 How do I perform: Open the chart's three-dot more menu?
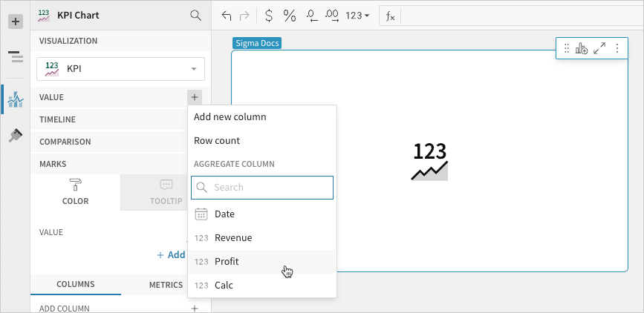coord(617,48)
